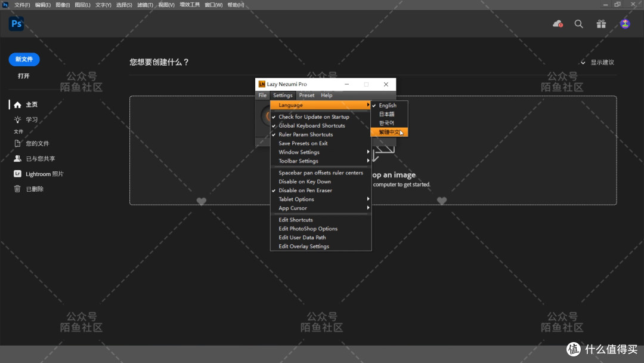644x363 pixels.
Task: Open the 视图(V) Photoshop menu
Action: click(x=166, y=5)
